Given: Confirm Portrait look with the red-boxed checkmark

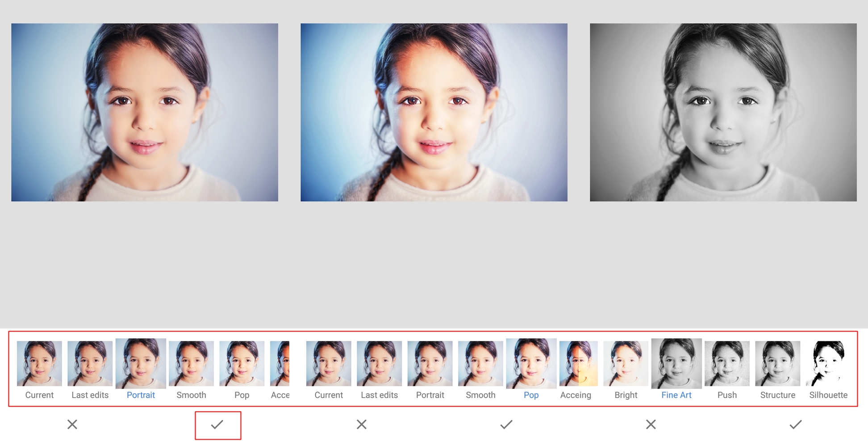Looking at the screenshot, I should [217, 424].
